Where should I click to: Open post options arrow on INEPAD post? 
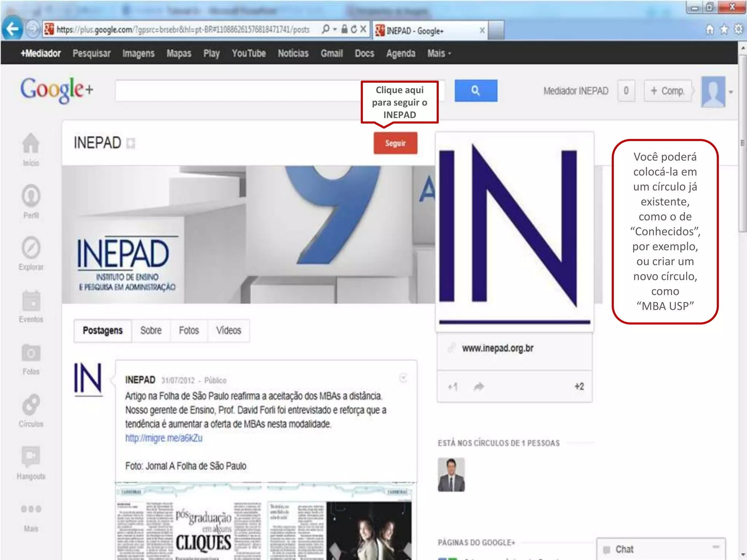[x=403, y=378]
